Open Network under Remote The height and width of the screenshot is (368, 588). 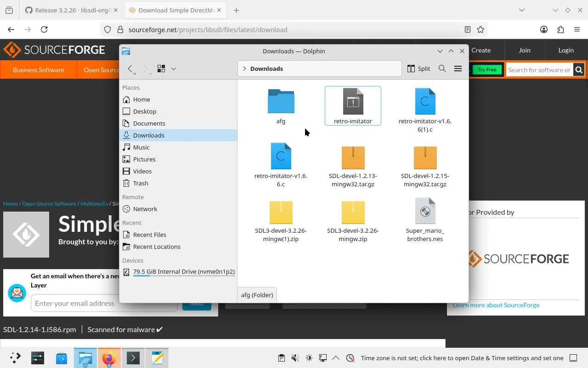[179, 209]
